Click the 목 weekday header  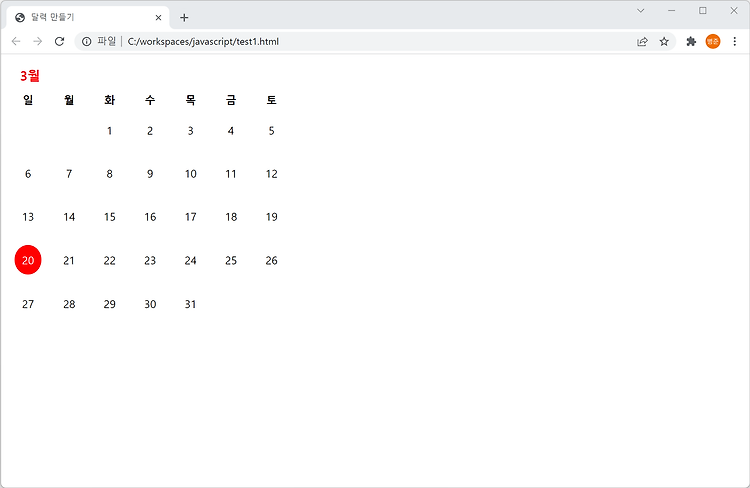coord(190,100)
